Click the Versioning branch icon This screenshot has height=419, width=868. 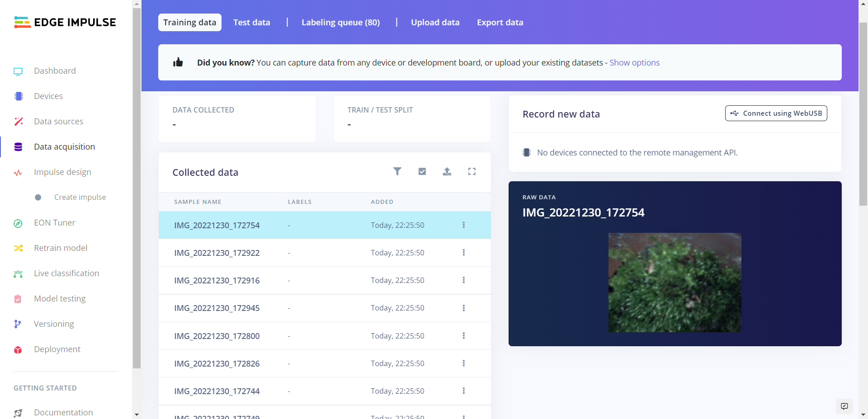(x=18, y=324)
